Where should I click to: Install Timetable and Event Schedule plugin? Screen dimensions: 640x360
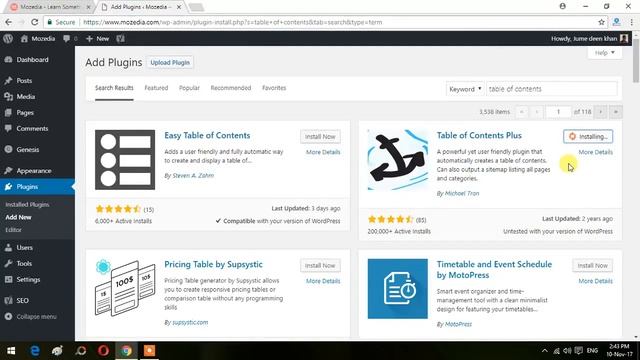coord(593,266)
